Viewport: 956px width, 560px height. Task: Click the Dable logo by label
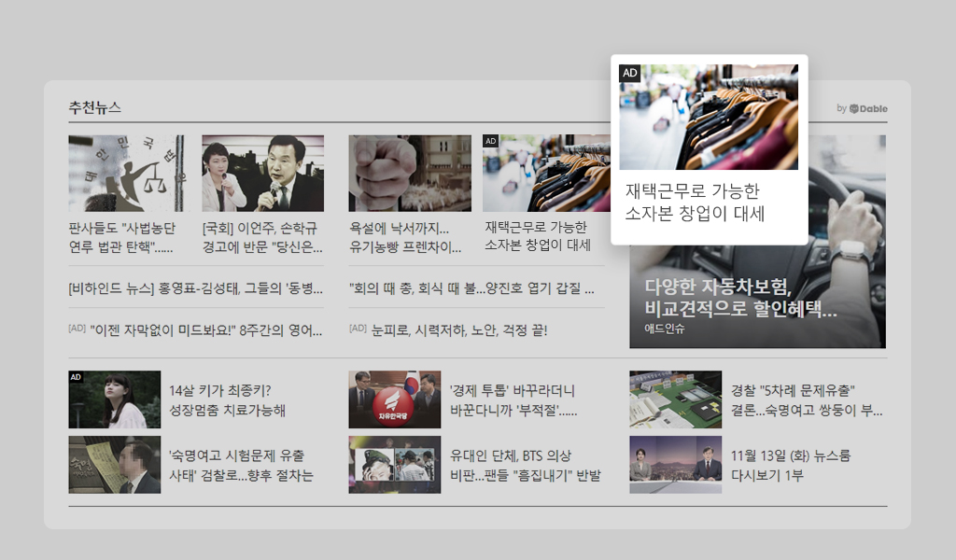point(862,108)
